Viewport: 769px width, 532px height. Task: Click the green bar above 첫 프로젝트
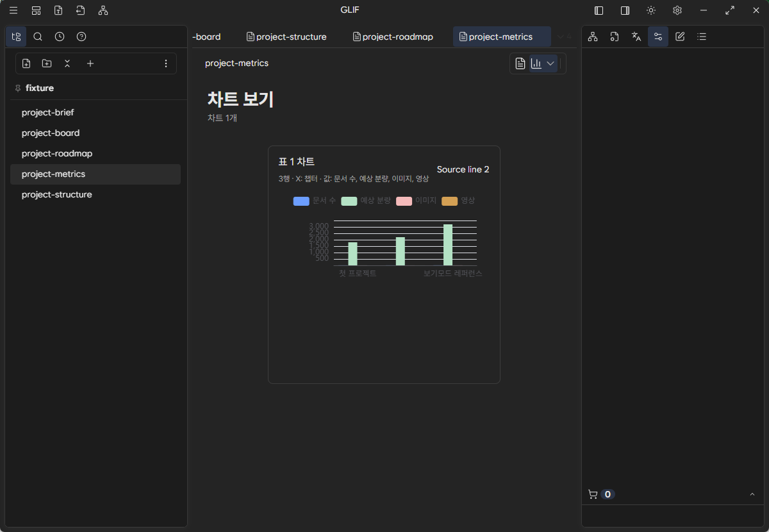352,254
